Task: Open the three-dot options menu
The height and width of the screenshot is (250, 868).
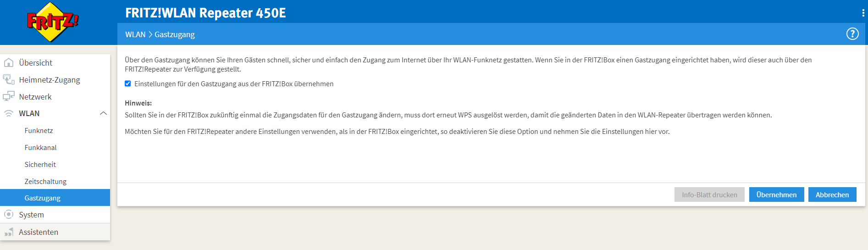Action: click(x=863, y=13)
